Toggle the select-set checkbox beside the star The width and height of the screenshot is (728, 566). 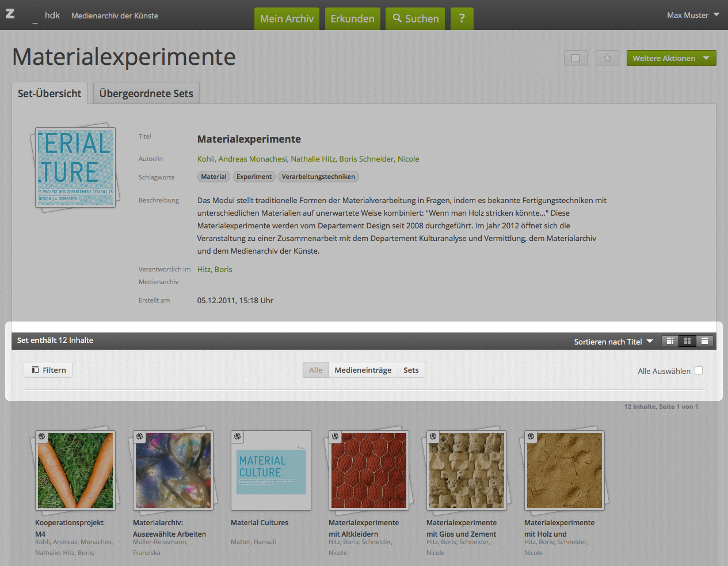tap(575, 58)
